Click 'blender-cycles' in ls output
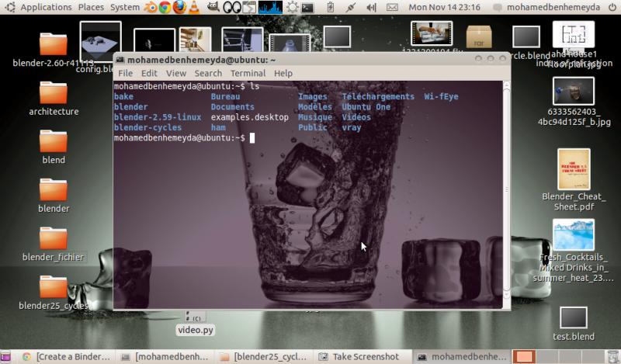 tap(147, 127)
